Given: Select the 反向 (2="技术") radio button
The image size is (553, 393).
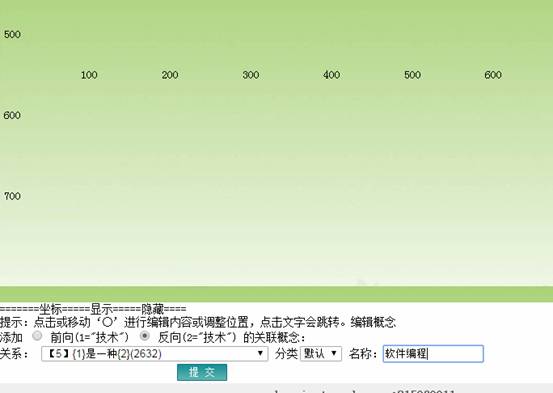Looking at the screenshot, I should click(145, 336).
